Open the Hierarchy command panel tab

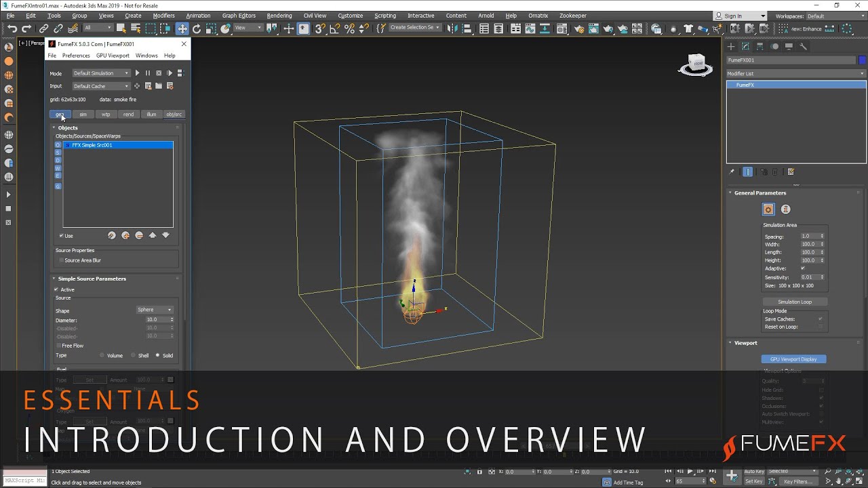point(760,47)
